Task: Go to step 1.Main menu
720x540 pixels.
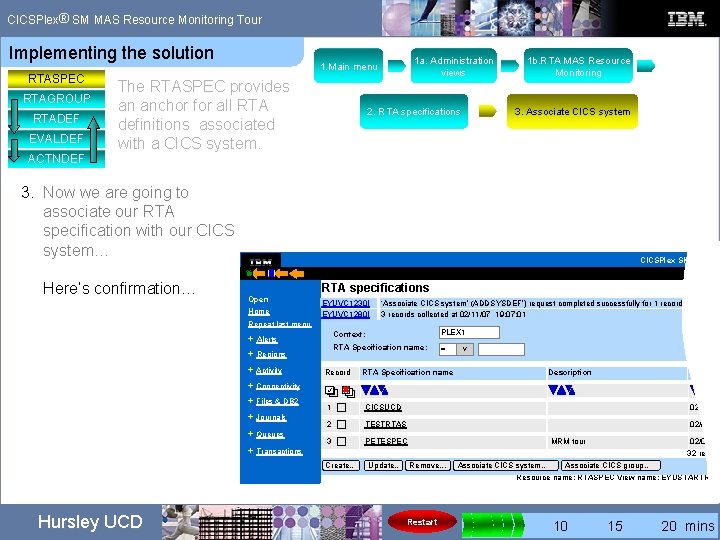Action: pyautogui.click(x=349, y=66)
